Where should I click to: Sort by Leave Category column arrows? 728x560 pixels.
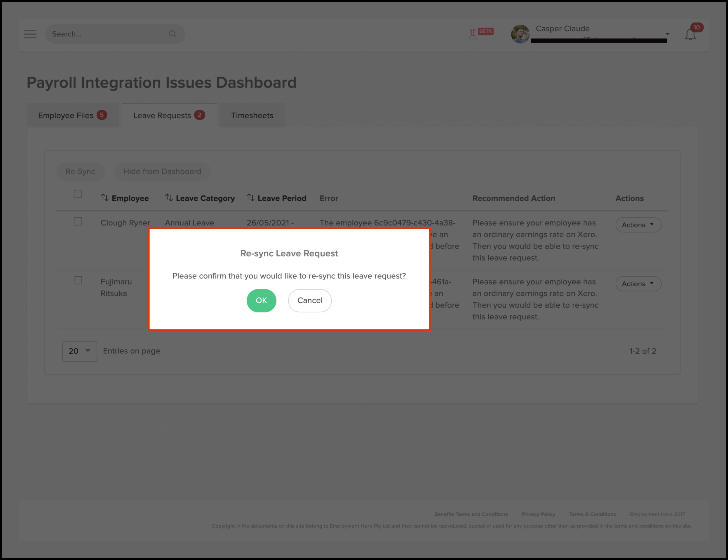click(x=169, y=198)
